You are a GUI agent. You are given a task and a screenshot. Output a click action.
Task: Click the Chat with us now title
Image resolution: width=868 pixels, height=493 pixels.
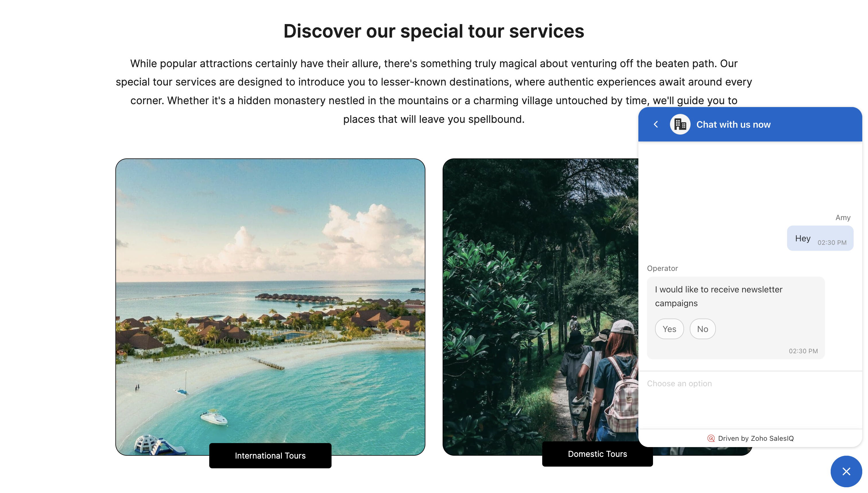click(x=733, y=124)
